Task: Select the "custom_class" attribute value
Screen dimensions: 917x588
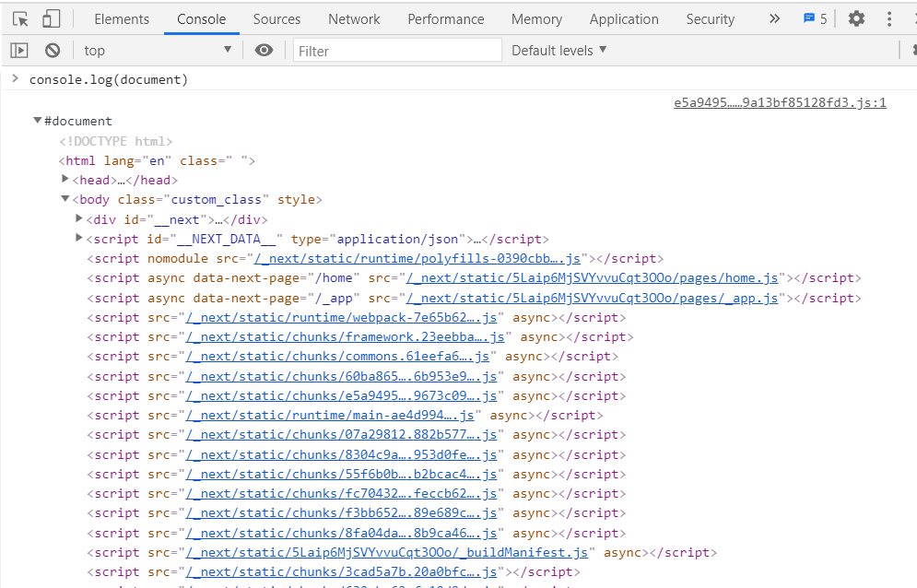Action: (216, 199)
